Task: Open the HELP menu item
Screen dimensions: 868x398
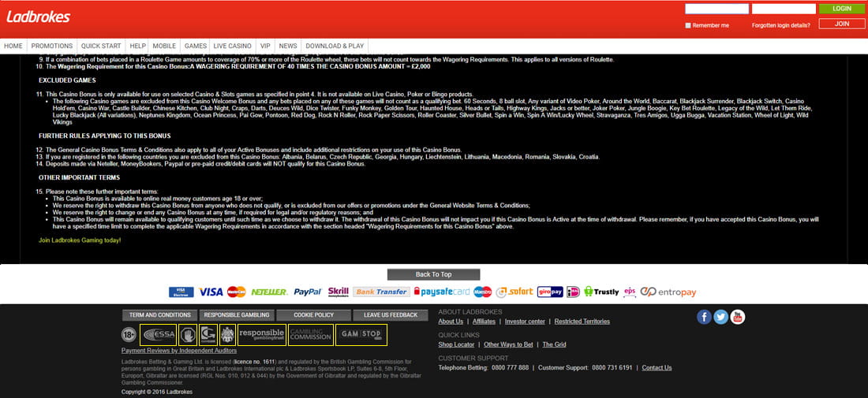Action: (x=137, y=46)
